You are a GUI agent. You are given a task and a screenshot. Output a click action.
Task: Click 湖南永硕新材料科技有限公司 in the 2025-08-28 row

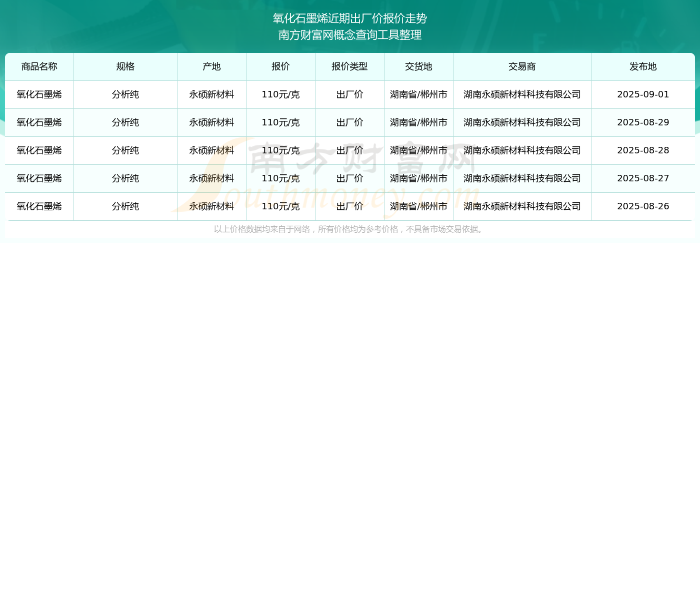[x=522, y=150]
